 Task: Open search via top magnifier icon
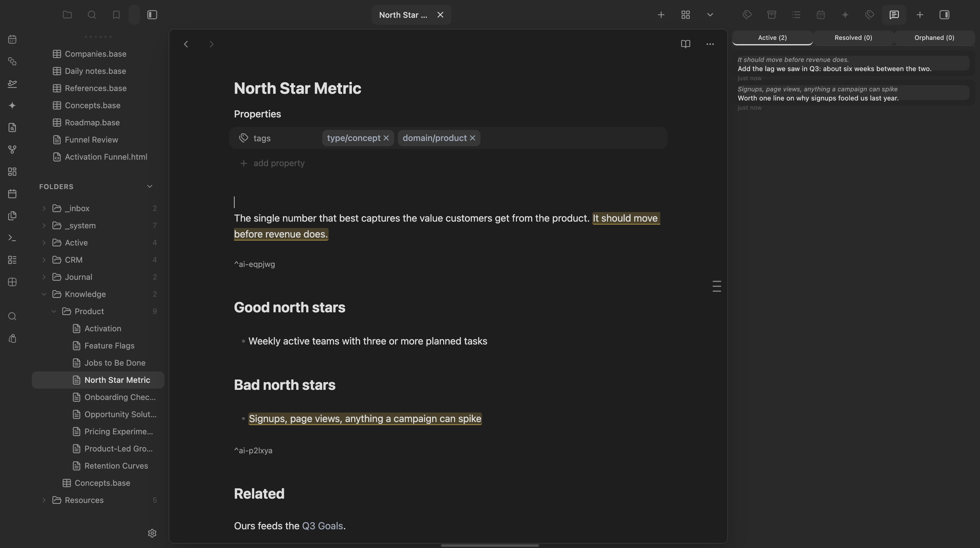(92, 15)
